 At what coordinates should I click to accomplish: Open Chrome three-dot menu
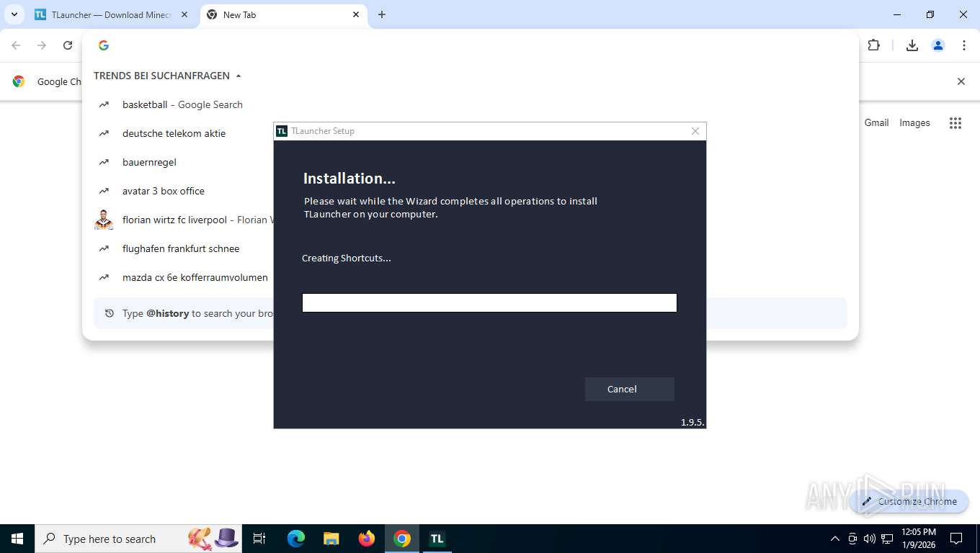click(964, 45)
